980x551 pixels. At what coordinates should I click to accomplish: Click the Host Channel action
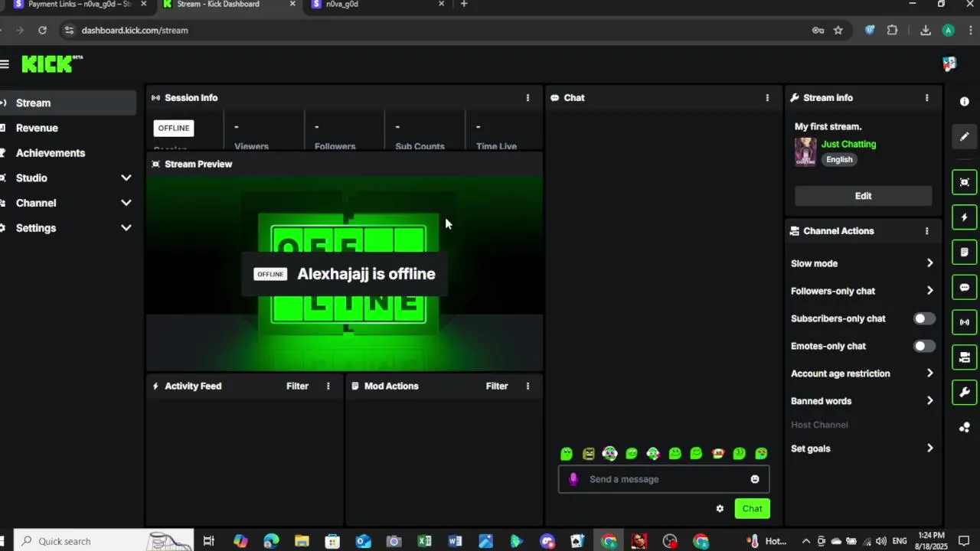819,425
